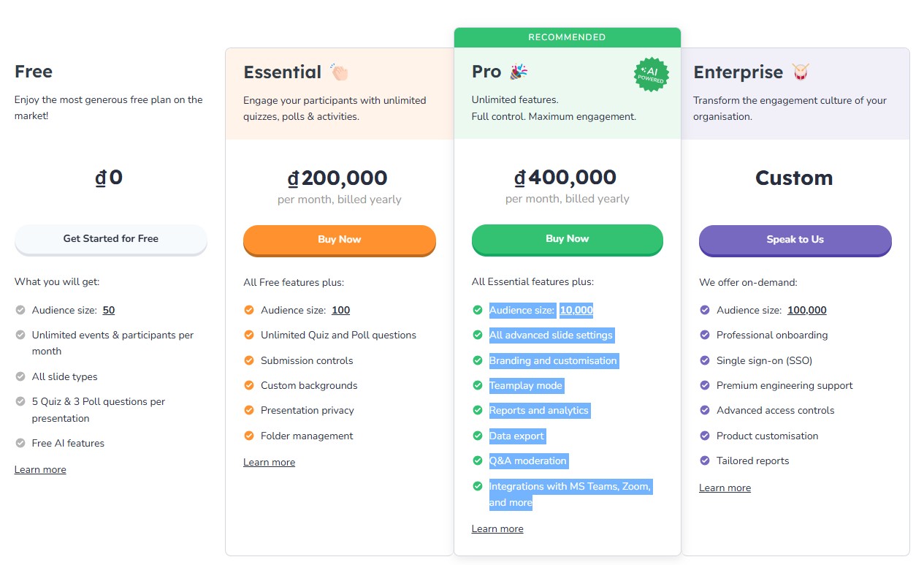Click the Enterprise mask emoji icon
Screen dimensions: 924x565
click(801, 72)
